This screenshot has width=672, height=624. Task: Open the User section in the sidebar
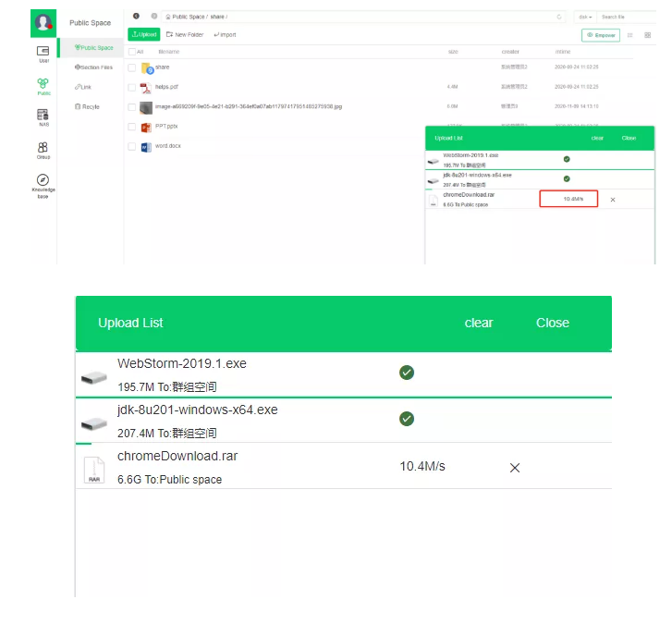(x=43, y=52)
